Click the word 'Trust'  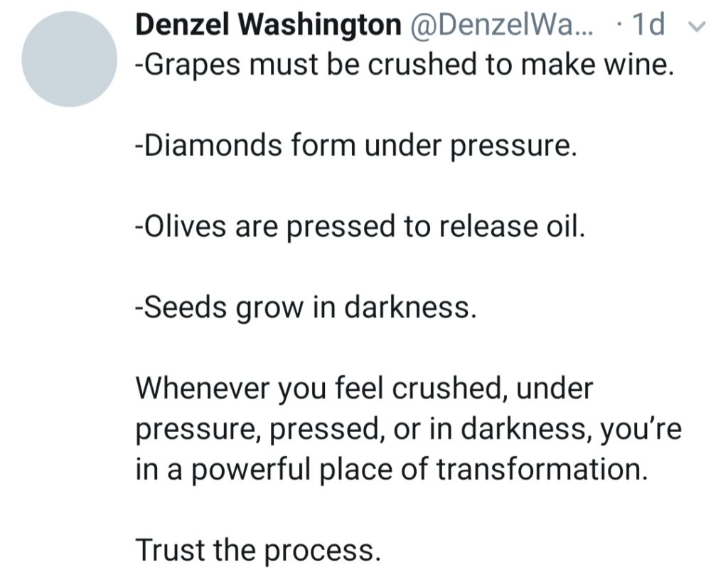[x=171, y=550]
